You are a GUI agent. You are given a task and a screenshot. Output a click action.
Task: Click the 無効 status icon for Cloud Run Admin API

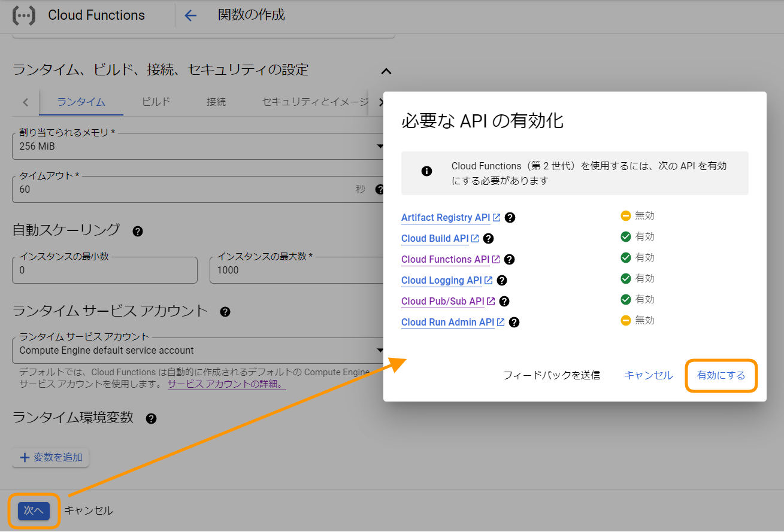click(x=626, y=320)
